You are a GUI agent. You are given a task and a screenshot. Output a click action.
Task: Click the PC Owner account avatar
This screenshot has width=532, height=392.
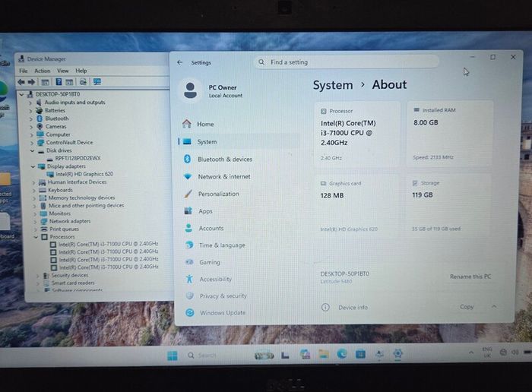[x=190, y=90]
